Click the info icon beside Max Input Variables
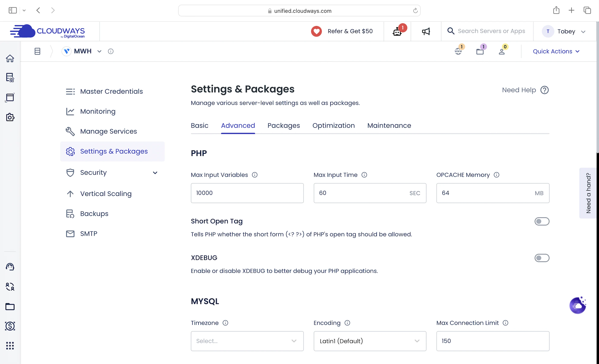 [x=254, y=175]
